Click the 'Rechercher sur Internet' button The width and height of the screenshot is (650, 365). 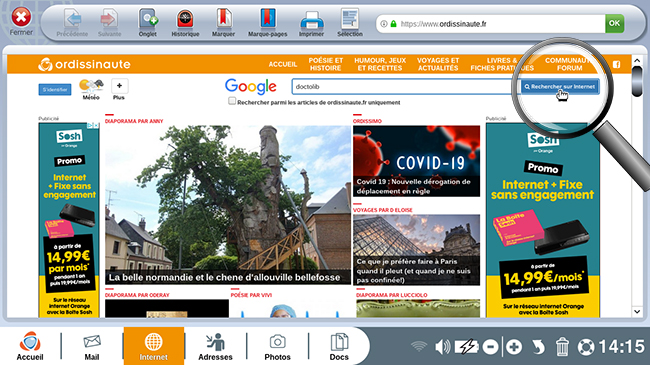tap(560, 87)
